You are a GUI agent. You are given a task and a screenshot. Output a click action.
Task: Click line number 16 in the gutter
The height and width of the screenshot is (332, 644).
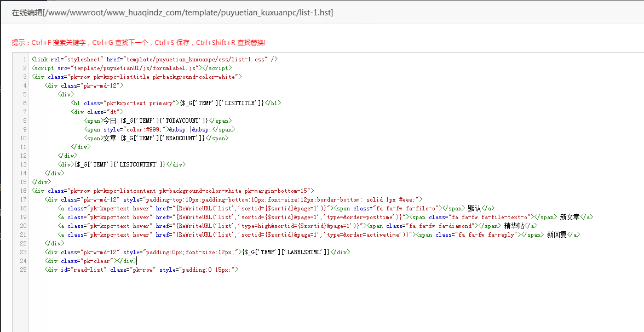24,191
